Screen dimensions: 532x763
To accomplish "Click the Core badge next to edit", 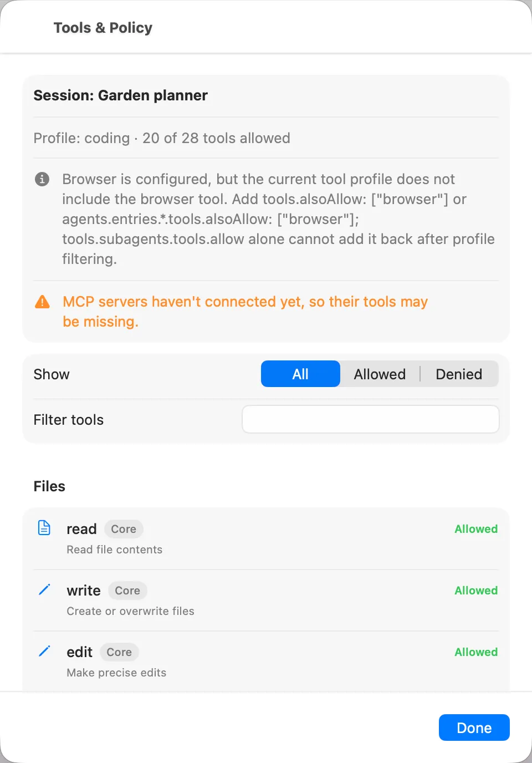I will [119, 652].
